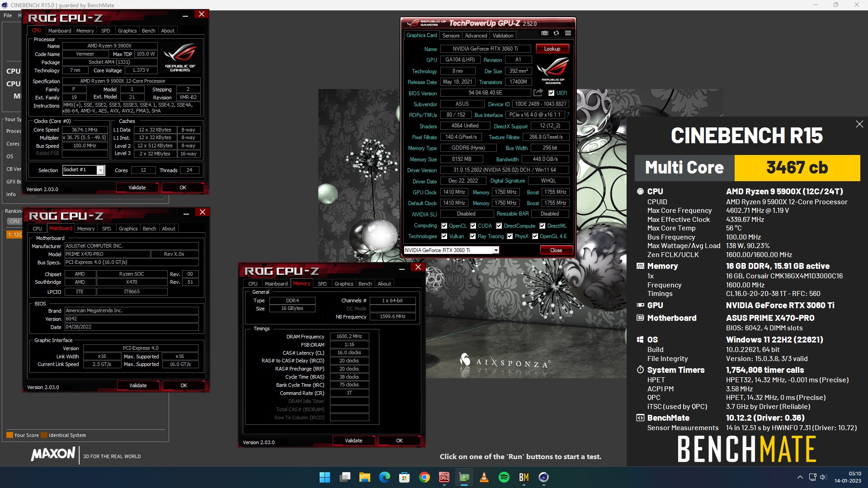This screenshot has width=868, height=488.
Task: Open Microsoft Store from the taskbar
Action: click(405, 477)
